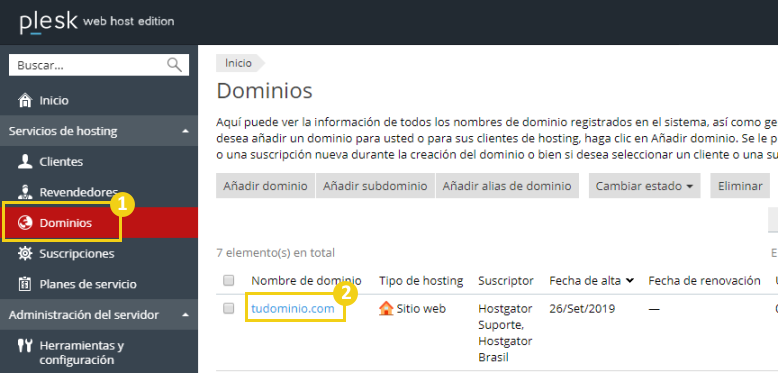The image size is (778, 373).
Task: Open Herramientas y configuración wrench icon
Action: coord(25,346)
